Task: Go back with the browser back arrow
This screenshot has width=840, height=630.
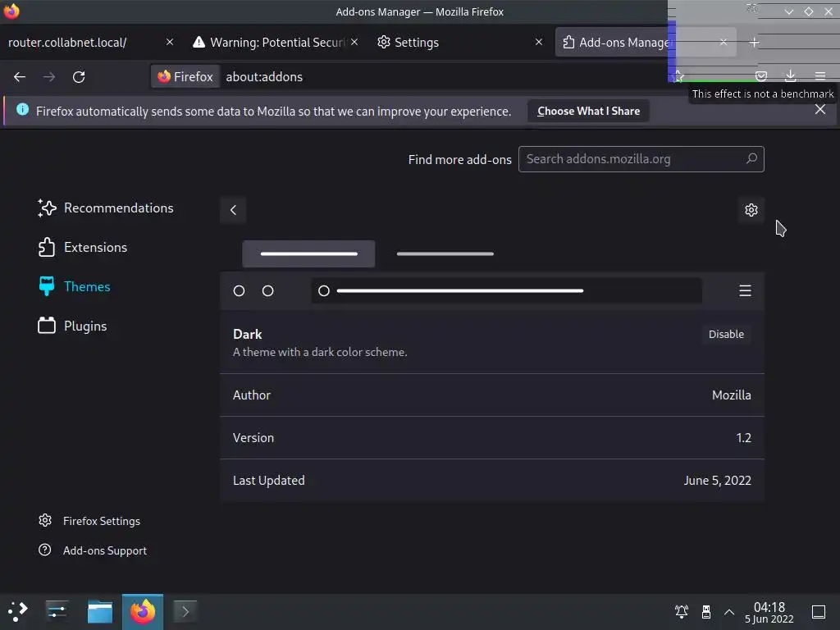Action: point(20,77)
